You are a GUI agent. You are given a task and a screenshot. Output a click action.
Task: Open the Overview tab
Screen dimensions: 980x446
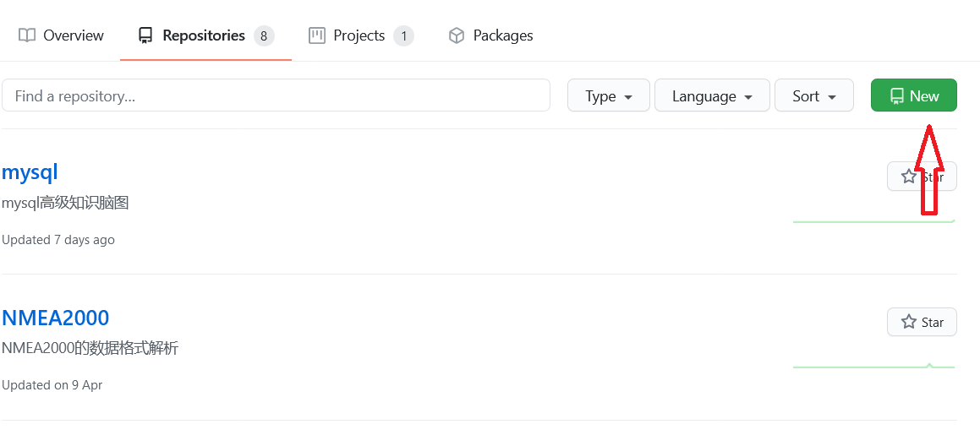pos(61,35)
